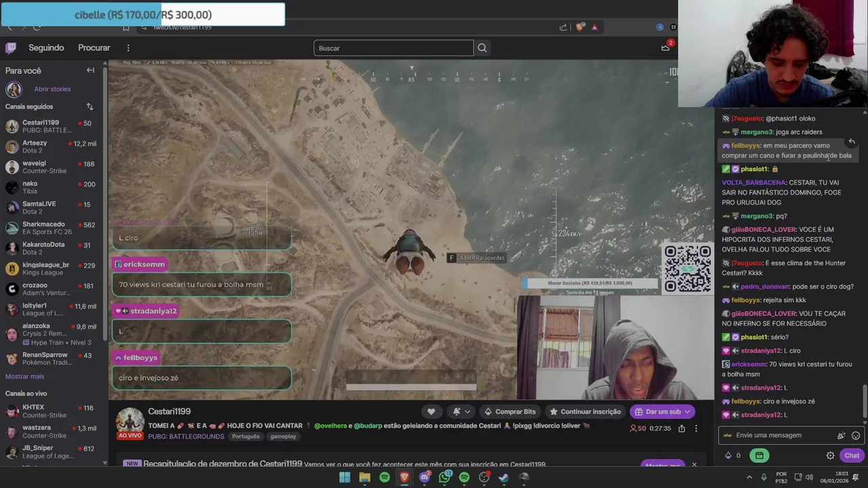Show hidden tray icons chevron
This screenshot has width=868, height=488.
[750, 477]
